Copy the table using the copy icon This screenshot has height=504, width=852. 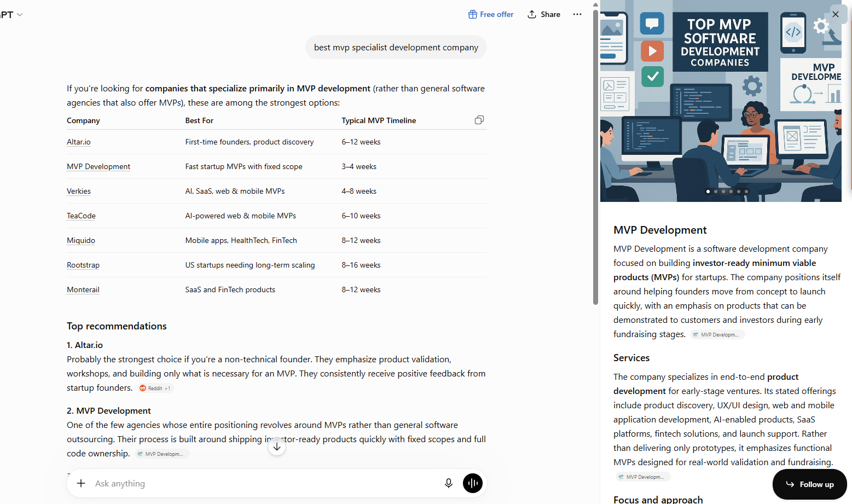coord(479,120)
